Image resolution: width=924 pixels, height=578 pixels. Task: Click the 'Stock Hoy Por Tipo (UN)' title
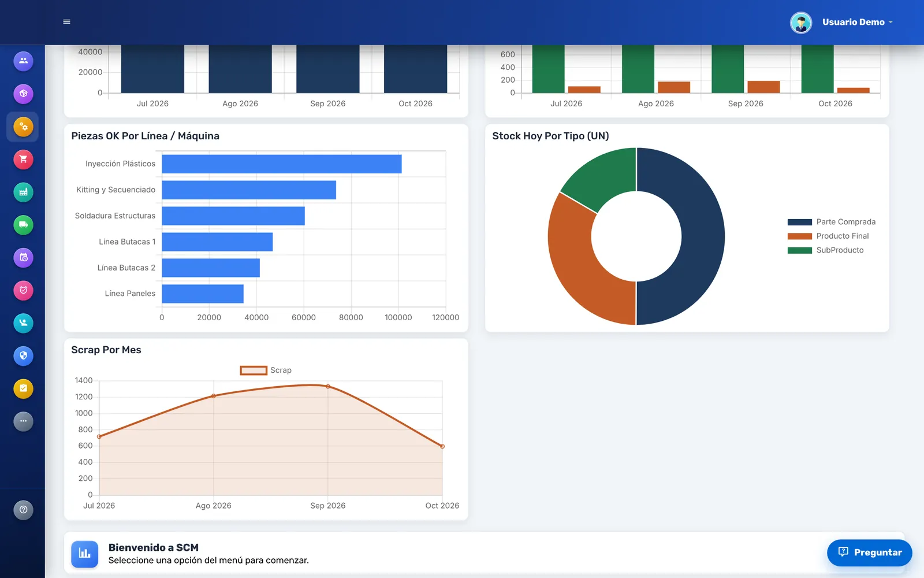coord(550,136)
